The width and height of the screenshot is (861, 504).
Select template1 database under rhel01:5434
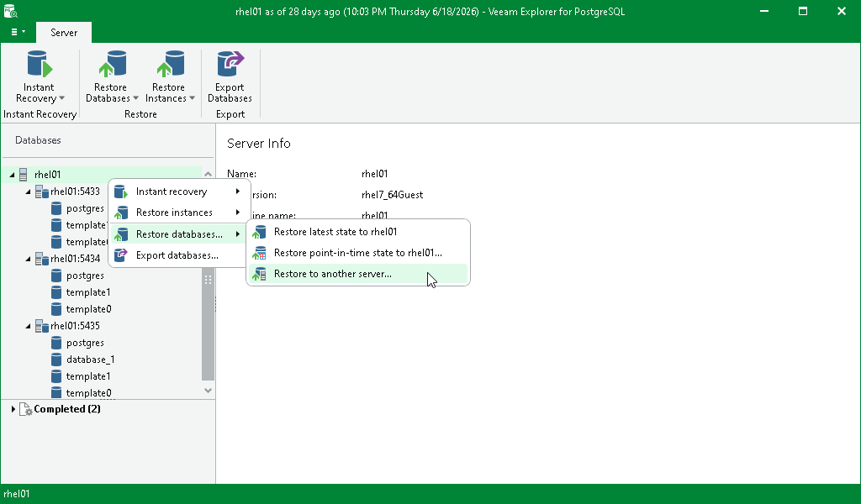[x=88, y=292]
